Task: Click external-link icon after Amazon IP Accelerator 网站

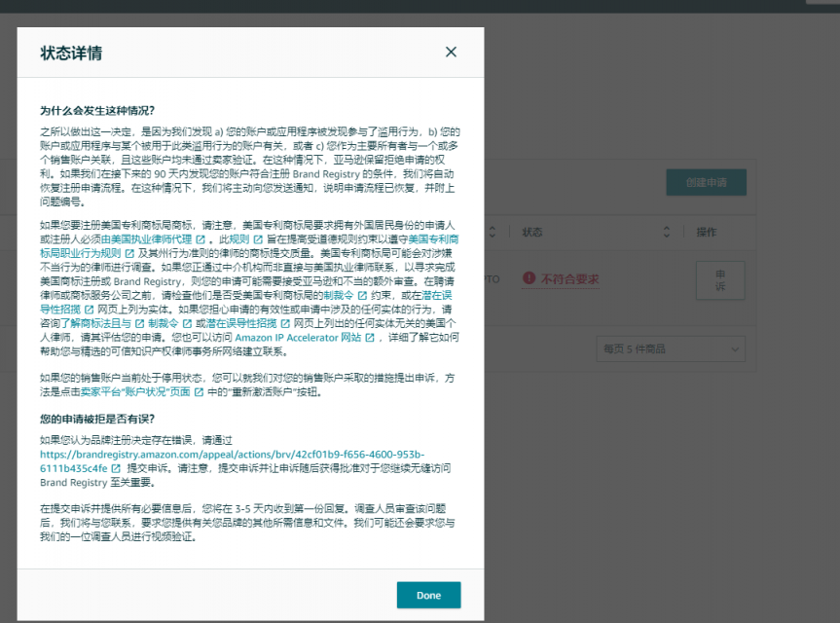Action: 370,338
